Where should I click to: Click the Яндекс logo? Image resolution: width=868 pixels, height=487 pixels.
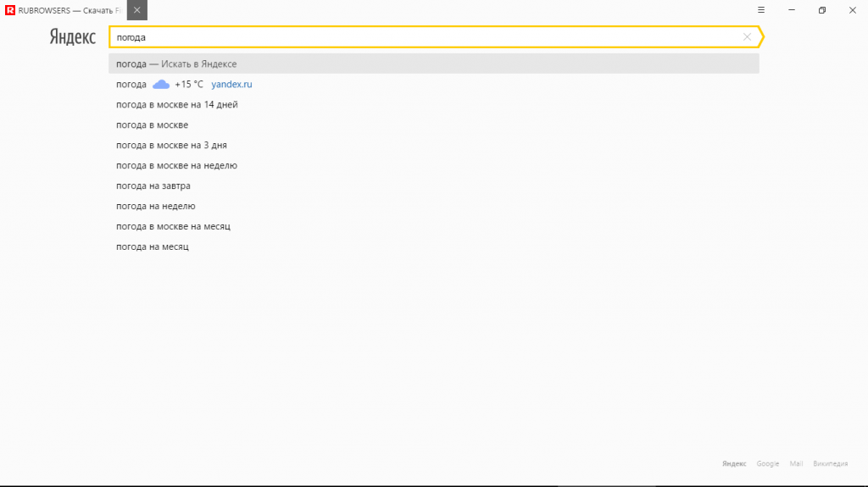tap(73, 37)
